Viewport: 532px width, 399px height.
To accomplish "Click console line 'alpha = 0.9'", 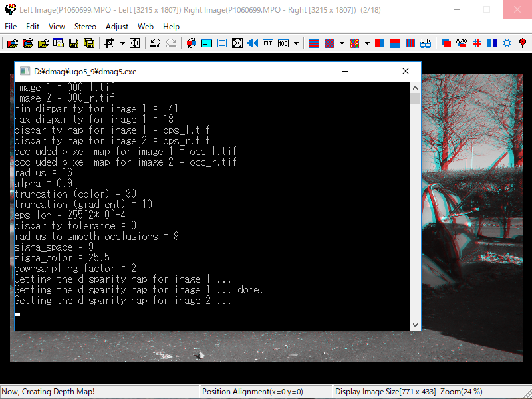I will point(43,184).
